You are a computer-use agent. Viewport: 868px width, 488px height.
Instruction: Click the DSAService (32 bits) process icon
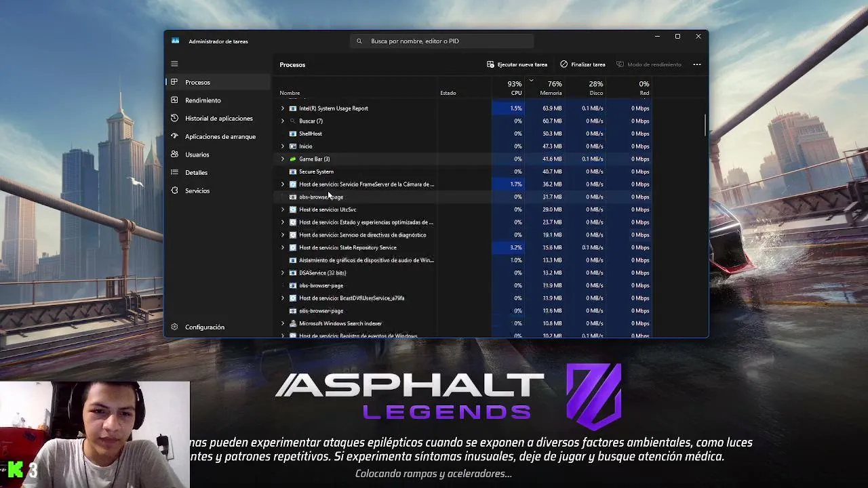pyautogui.click(x=293, y=272)
